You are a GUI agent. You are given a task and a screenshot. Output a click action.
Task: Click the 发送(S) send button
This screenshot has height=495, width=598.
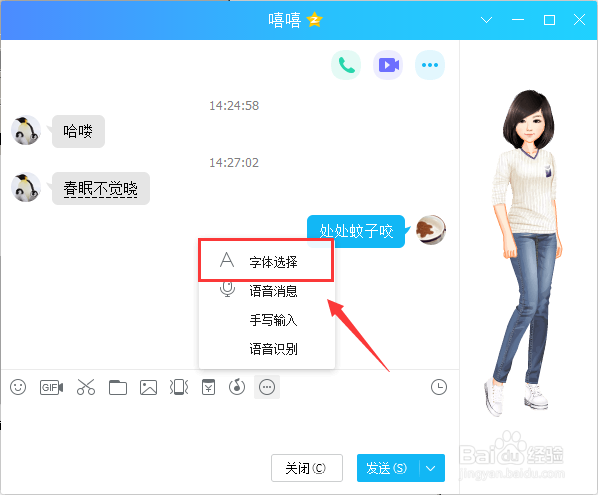click(388, 468)
